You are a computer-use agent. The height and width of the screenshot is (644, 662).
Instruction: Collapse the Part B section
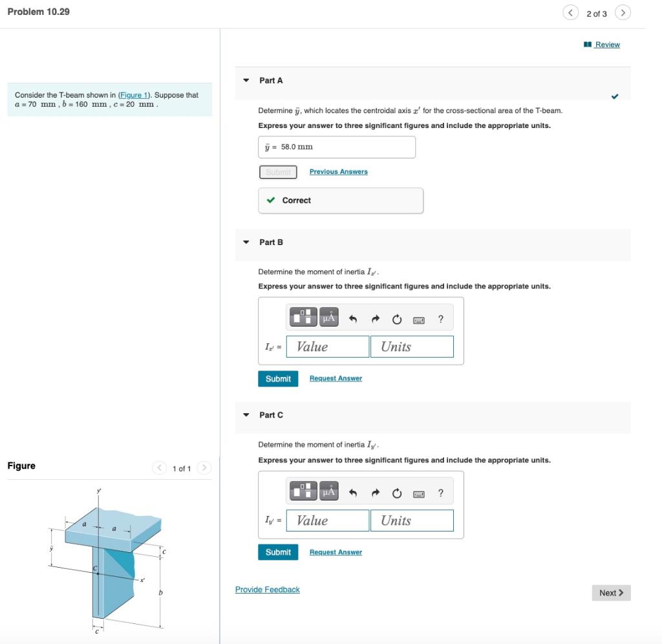(246, 242)
